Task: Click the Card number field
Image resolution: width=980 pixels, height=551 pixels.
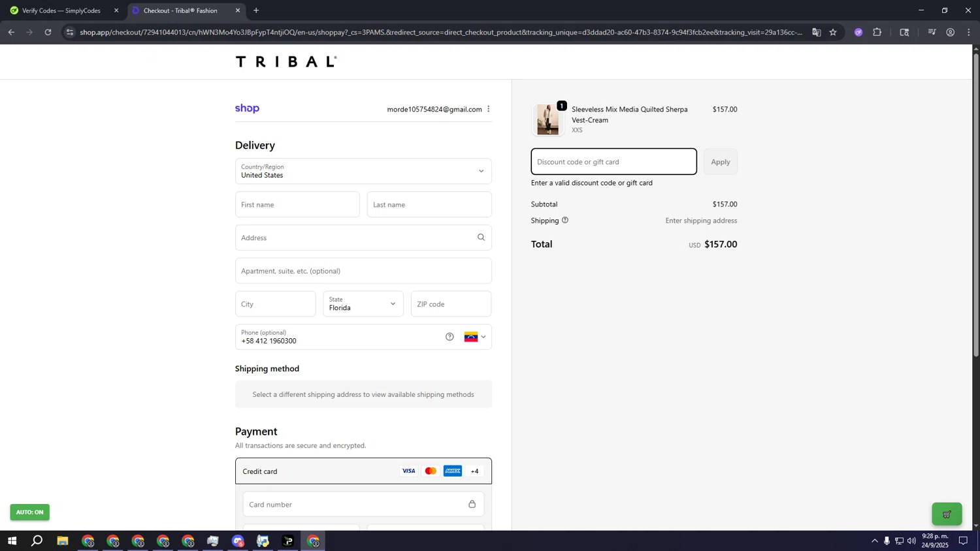Action: pos(363,504)
